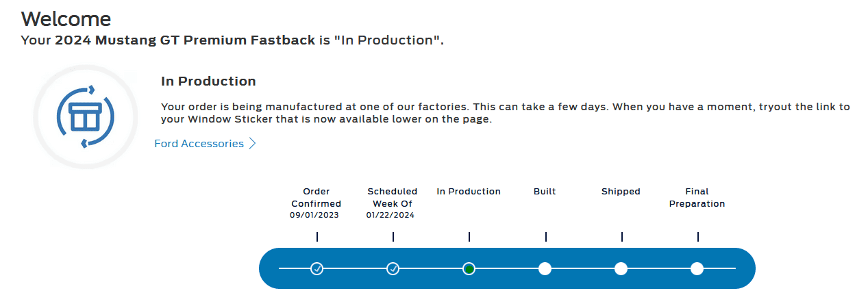Viewport: 868px width, 306px height.
Task: Click the Order Confirmed label
Action: tap(316, 198)
